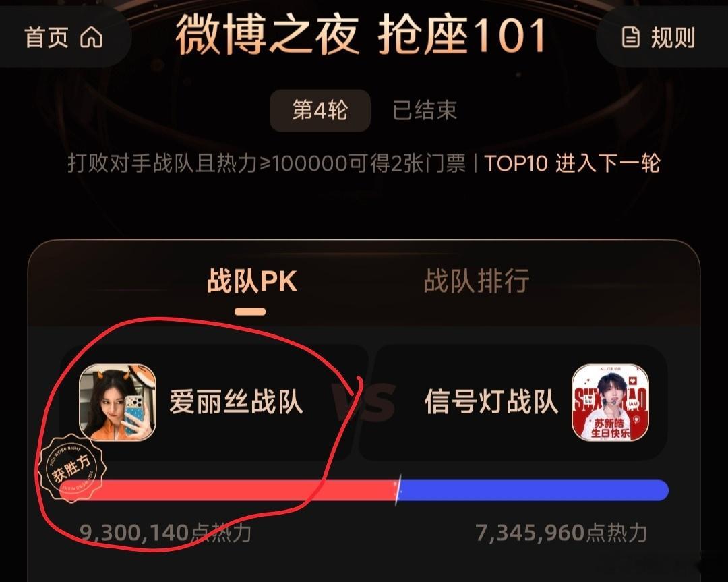Tap the 获胜方 winner stamp badge
The height and width of the screenshot is (582, 728).
pyautogui.click(x=71, y=469)
